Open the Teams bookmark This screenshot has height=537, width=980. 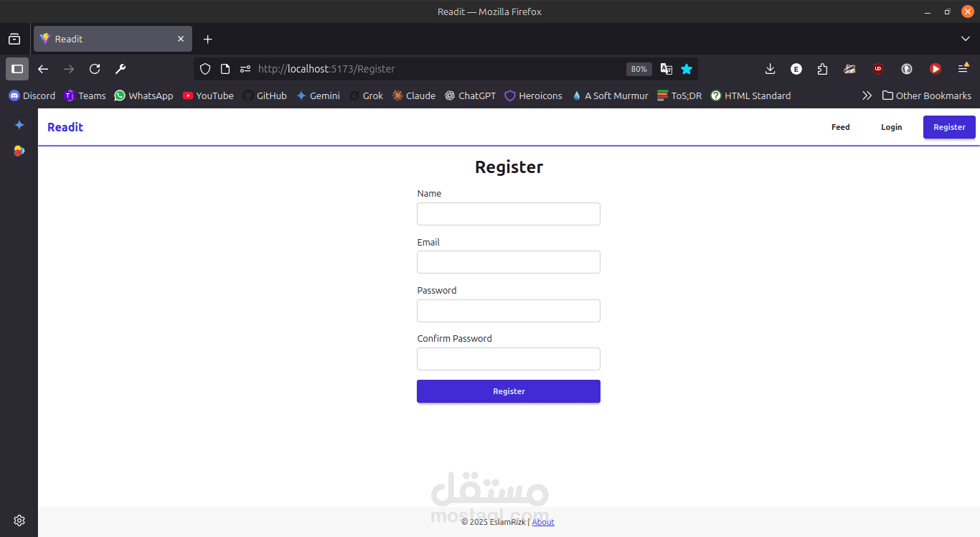(85, 95)
